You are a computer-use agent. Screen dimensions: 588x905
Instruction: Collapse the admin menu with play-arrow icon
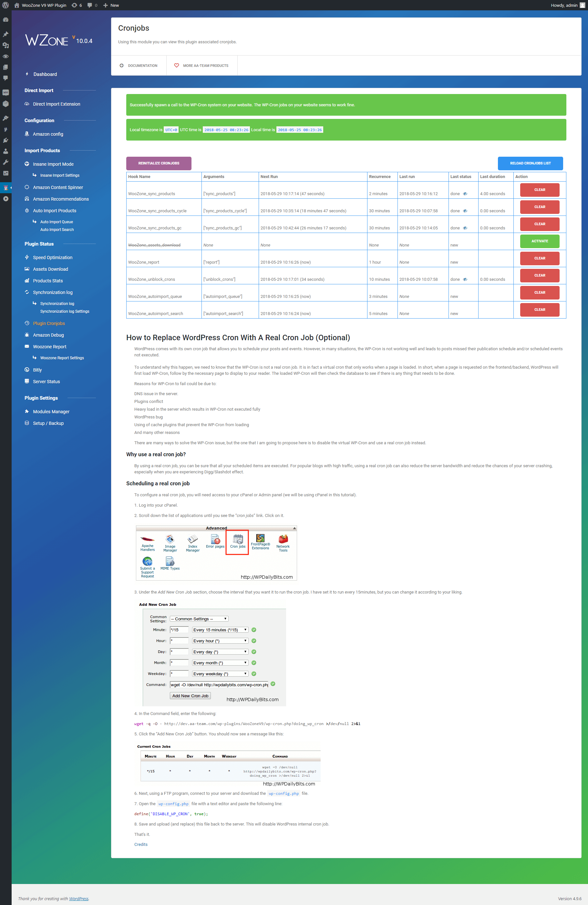6,198
